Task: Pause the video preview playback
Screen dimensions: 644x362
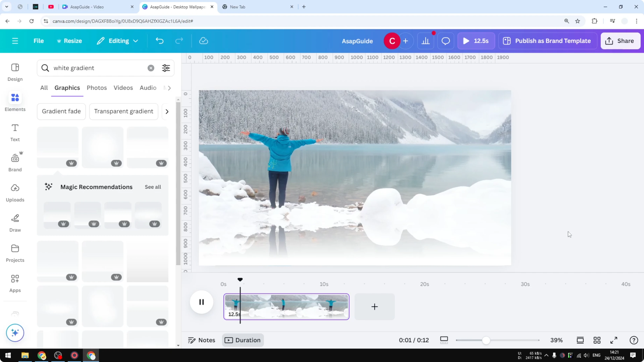Action: point(201,302)
